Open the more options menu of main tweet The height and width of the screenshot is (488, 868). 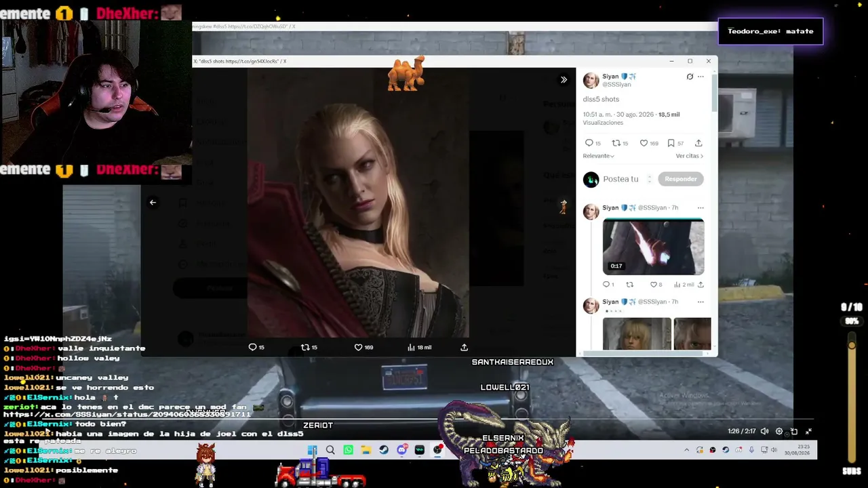(701, 77)
